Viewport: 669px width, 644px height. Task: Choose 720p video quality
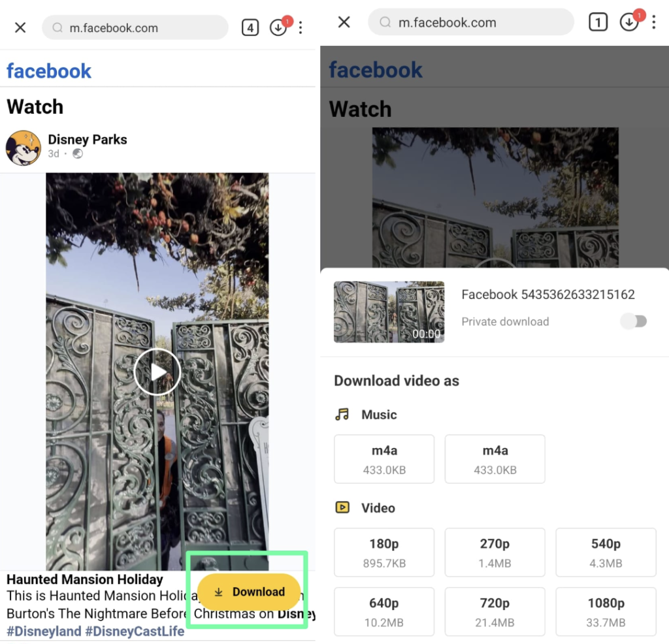[x=495, y=611]
